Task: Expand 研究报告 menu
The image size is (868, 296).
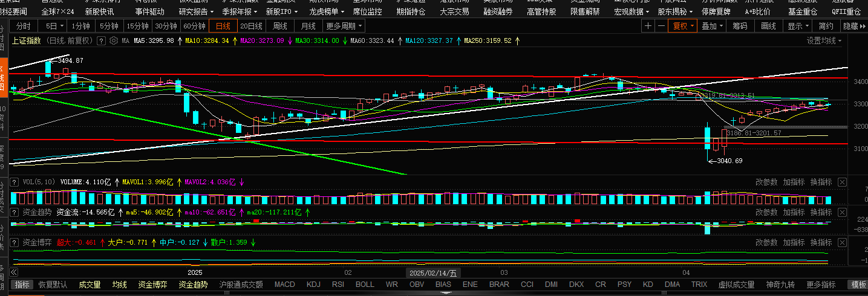Action: point(196,11)
